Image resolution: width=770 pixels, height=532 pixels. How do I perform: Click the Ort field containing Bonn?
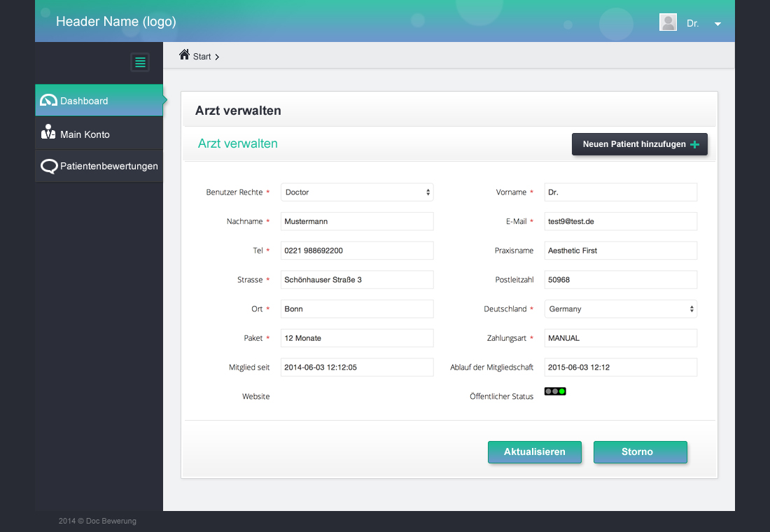tap(357, 309)
